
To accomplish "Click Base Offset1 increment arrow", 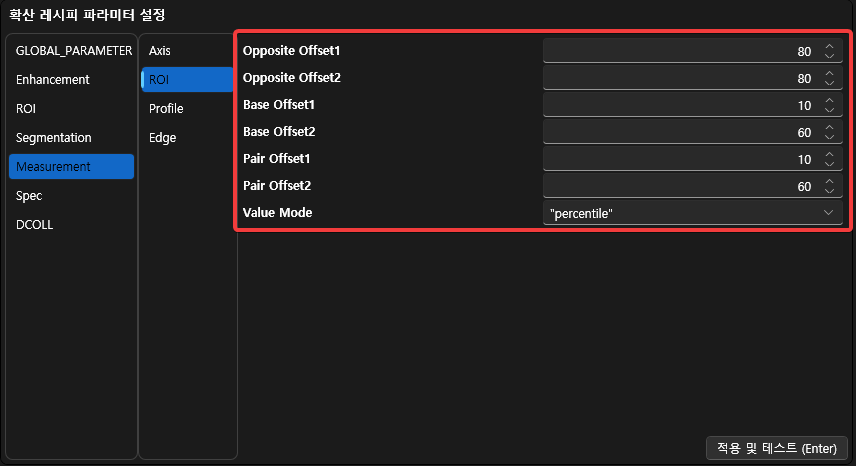I will 829,100.
